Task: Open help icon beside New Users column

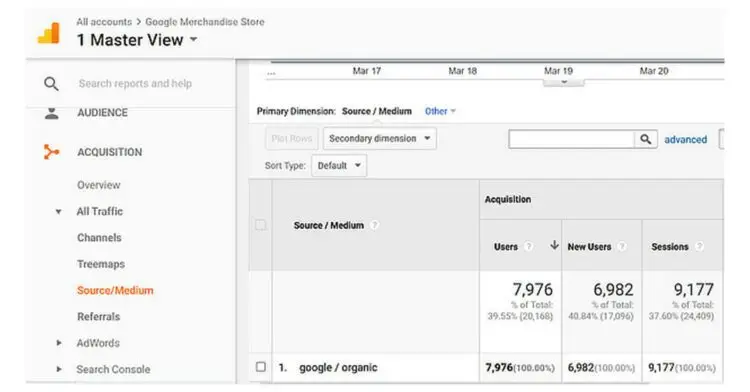Action: [622, 247]
